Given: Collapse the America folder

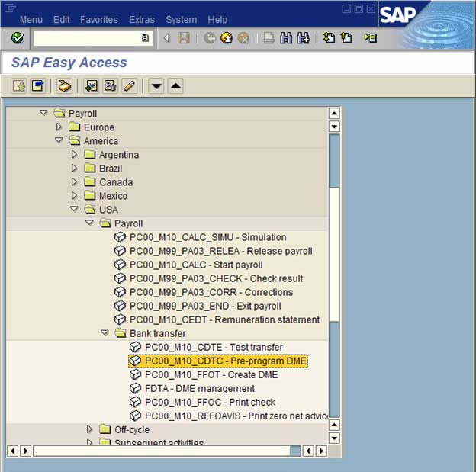Looking at the screenshot, I should pyautogui.click(x=59, y=140).
